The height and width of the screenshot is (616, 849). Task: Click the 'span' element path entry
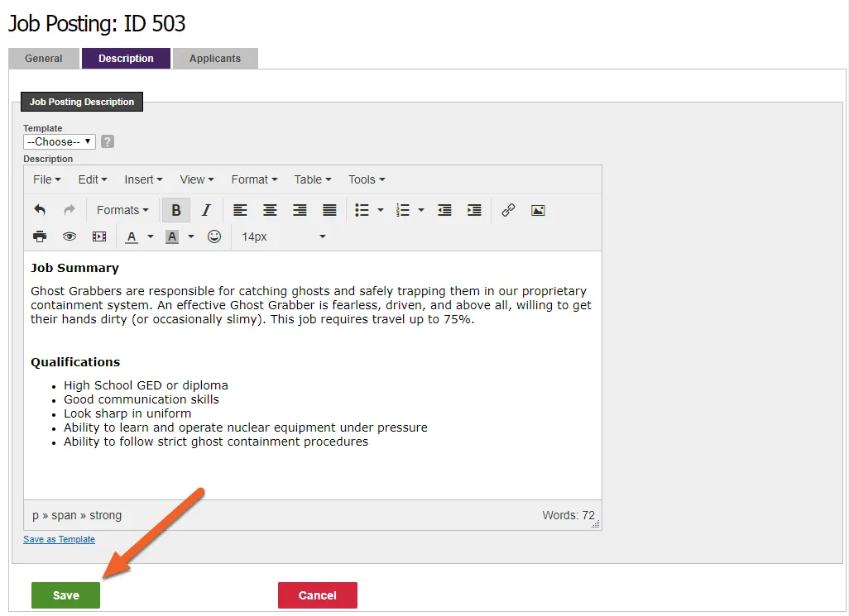click(x=64, y=515)
